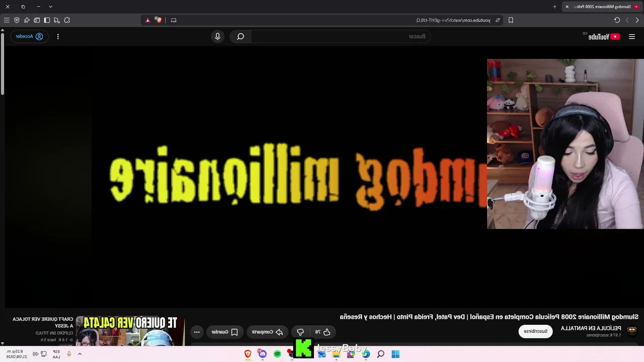Select the Slumdog Millionaire 2008 tab
The height and width of the screenshot is (362, 644).
click(x=603, y=7)
